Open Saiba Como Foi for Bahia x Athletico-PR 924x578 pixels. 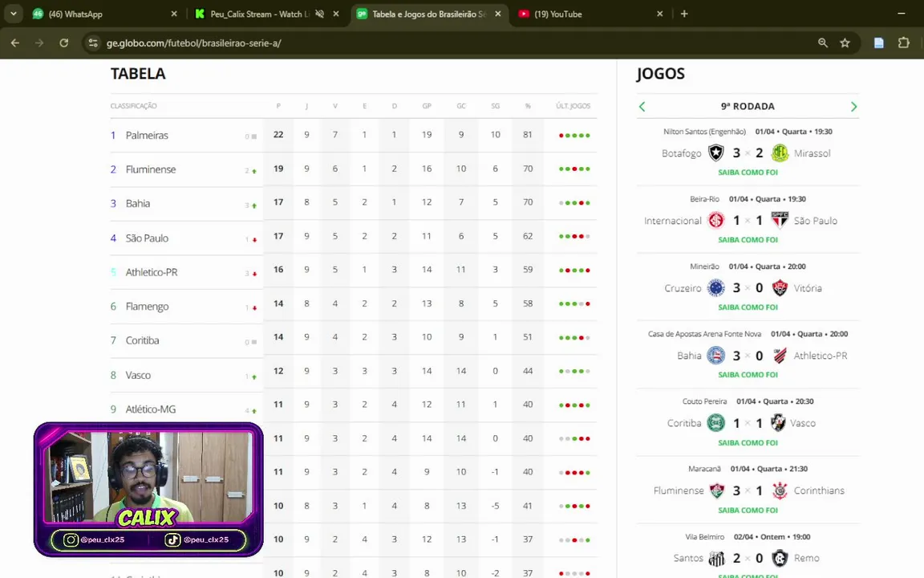tap(748, 375)
